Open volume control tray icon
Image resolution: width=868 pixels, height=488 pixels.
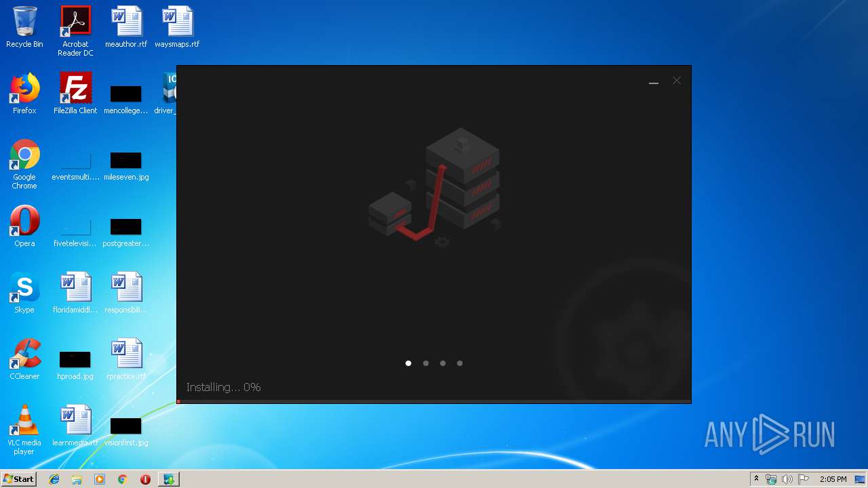tap(787, 479)
